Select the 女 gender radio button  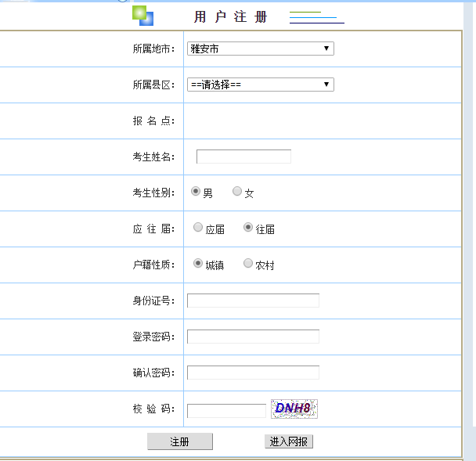(237, 192)
